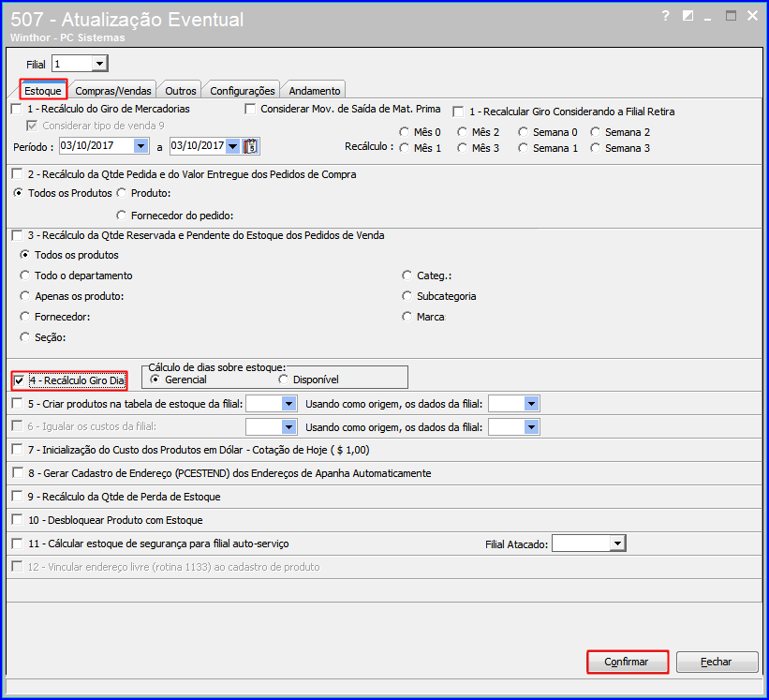This screenshot has height=700, width=769.
Task: Select the Semana 1 radio button
Action: point(524,148)
